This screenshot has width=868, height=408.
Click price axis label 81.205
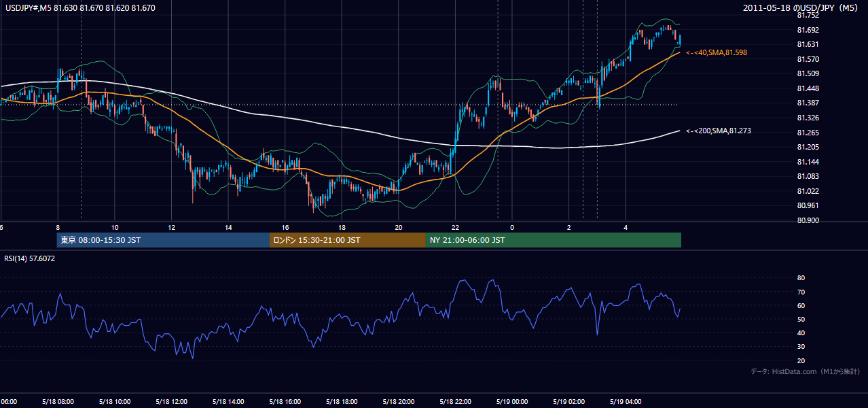click(x=807, y=147)
